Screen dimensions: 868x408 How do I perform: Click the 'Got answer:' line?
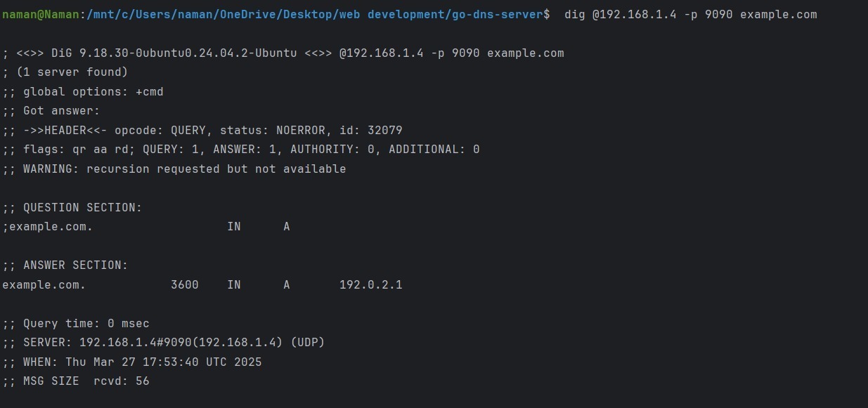pyautogui.click(x=51, y=111)
